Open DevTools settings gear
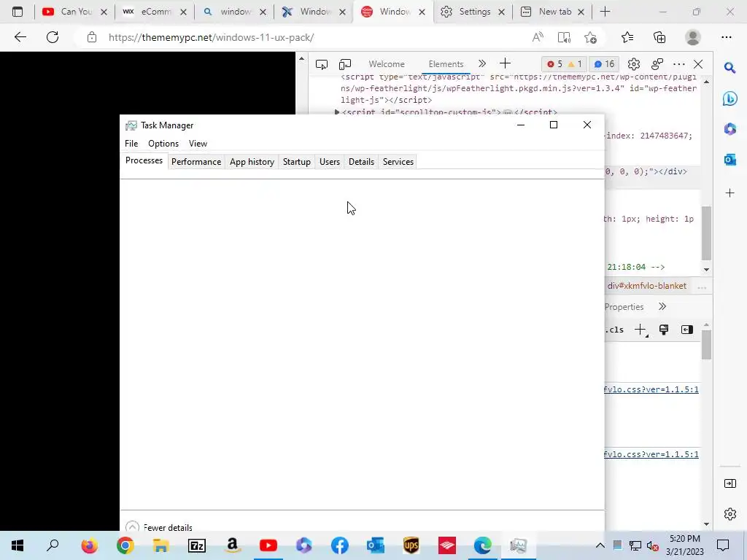 tap(634, 64)
